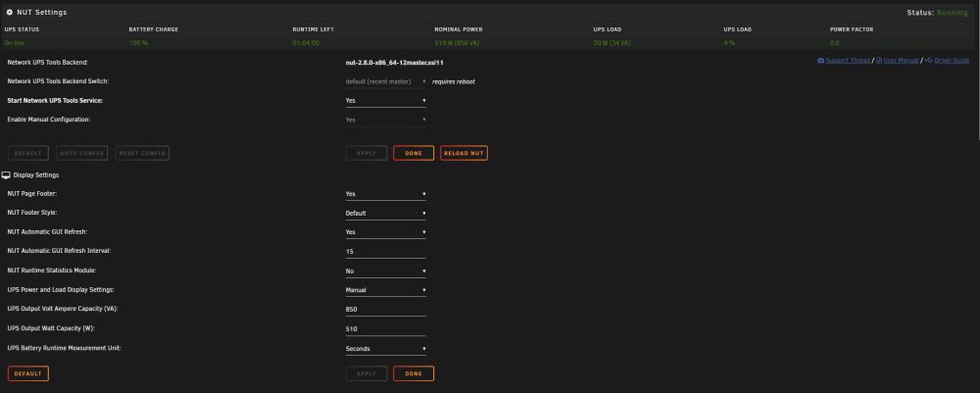
Task: Click the requires reboot note
Action: click(453, 82)
